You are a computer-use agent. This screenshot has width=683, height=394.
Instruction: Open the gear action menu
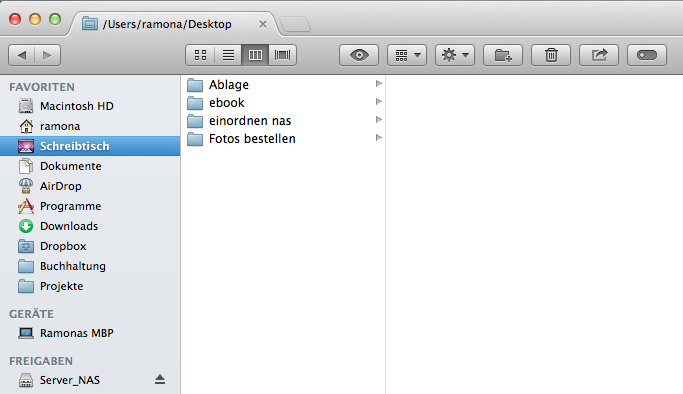point(455,55)
